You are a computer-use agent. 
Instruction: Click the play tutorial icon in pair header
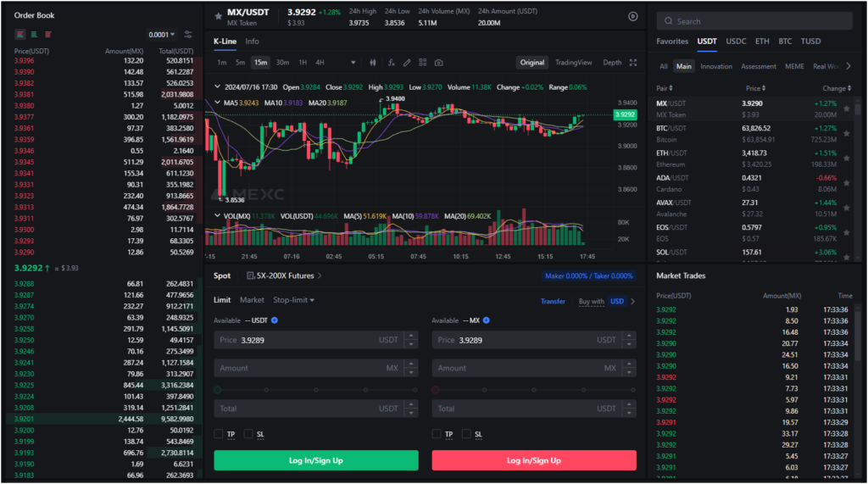632,17
